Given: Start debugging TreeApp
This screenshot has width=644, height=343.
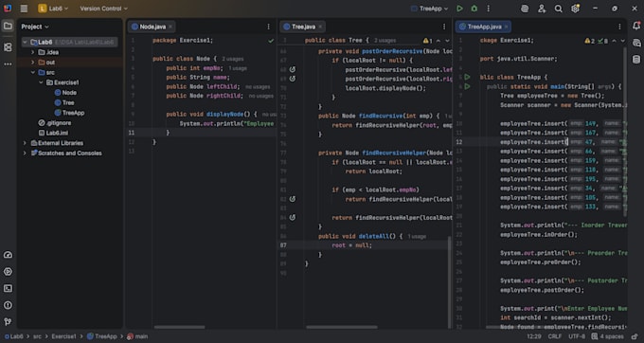Looking at the screenshot, I should (x=474, y=9).
